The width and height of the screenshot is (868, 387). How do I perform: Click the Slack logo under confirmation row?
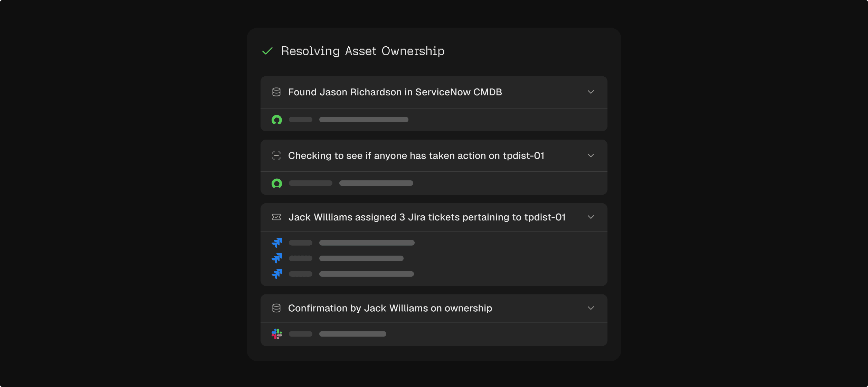tap(277, 334)
